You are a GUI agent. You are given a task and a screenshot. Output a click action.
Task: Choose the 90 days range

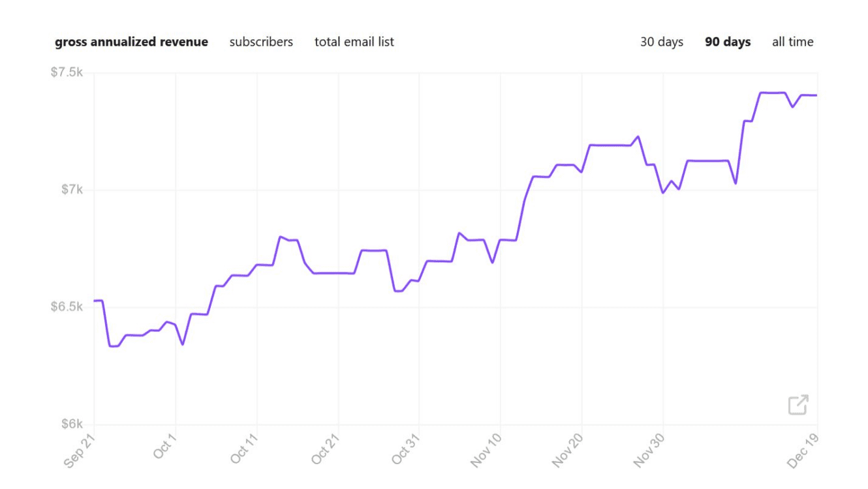(728, 42)
